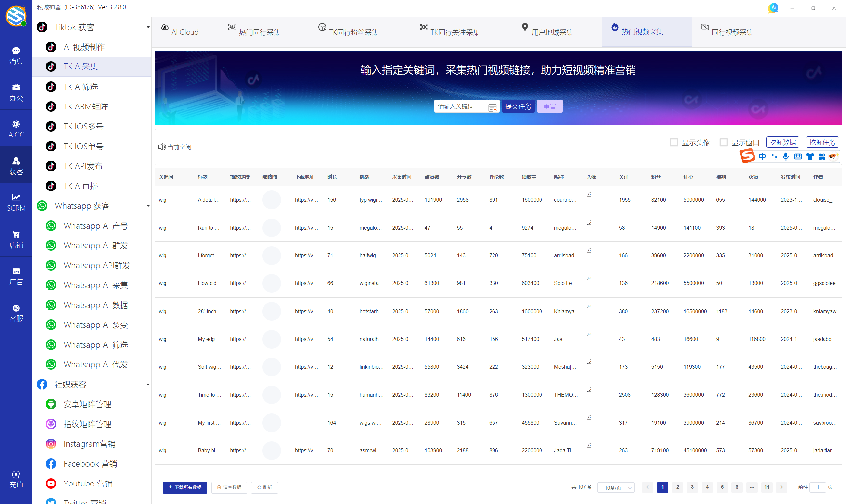
Task: Enable the 显示窗口 checkbox
Action: click(723, 142)
